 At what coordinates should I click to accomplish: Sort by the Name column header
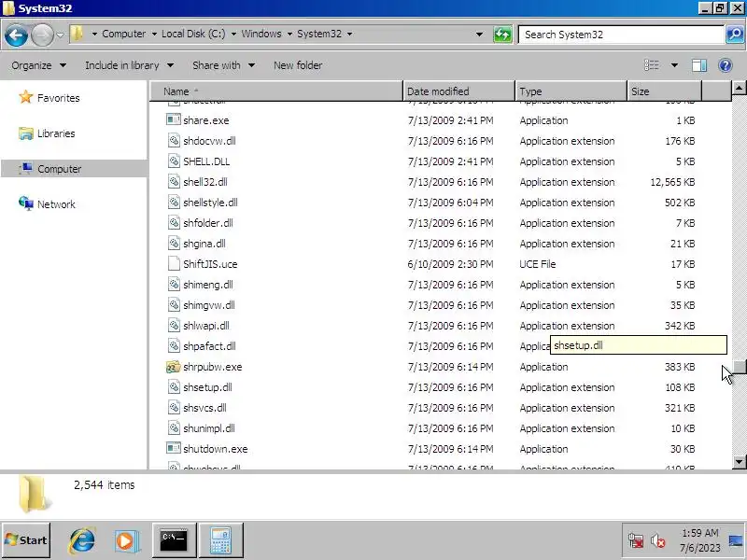(275, 91)
